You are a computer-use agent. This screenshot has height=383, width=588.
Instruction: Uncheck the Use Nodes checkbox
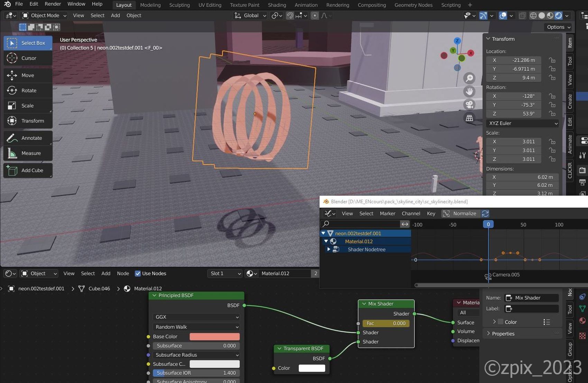coord(138,273)
